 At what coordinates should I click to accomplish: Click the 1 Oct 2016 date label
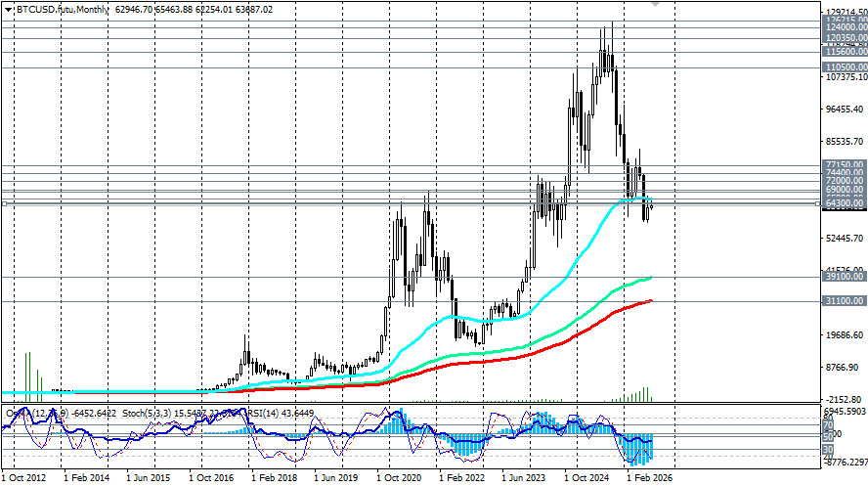pos(211,478)
